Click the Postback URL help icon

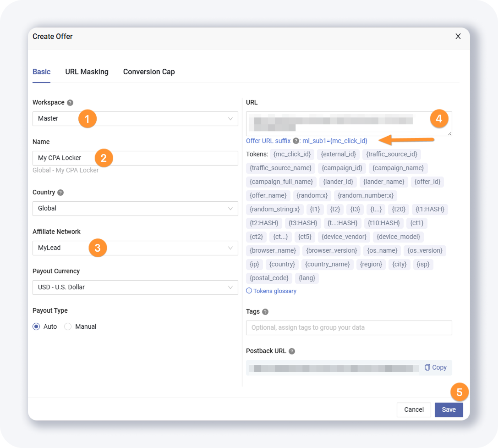[292, 351]
